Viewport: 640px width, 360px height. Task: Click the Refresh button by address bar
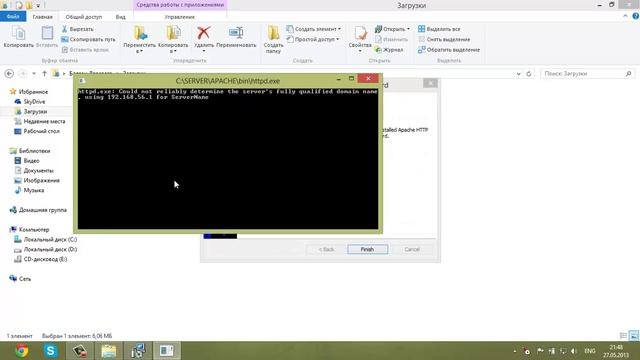(x=529, y=74)
